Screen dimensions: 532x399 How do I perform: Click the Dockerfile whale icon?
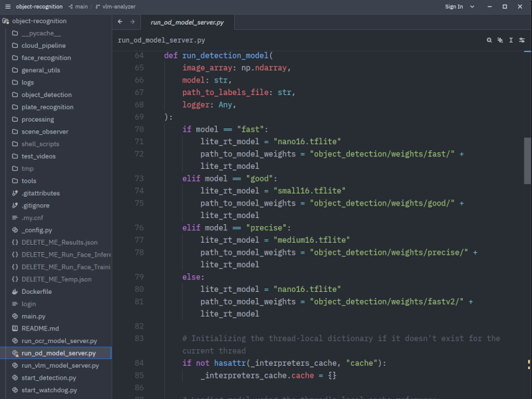pyautogui.click(x=15, y=291)
